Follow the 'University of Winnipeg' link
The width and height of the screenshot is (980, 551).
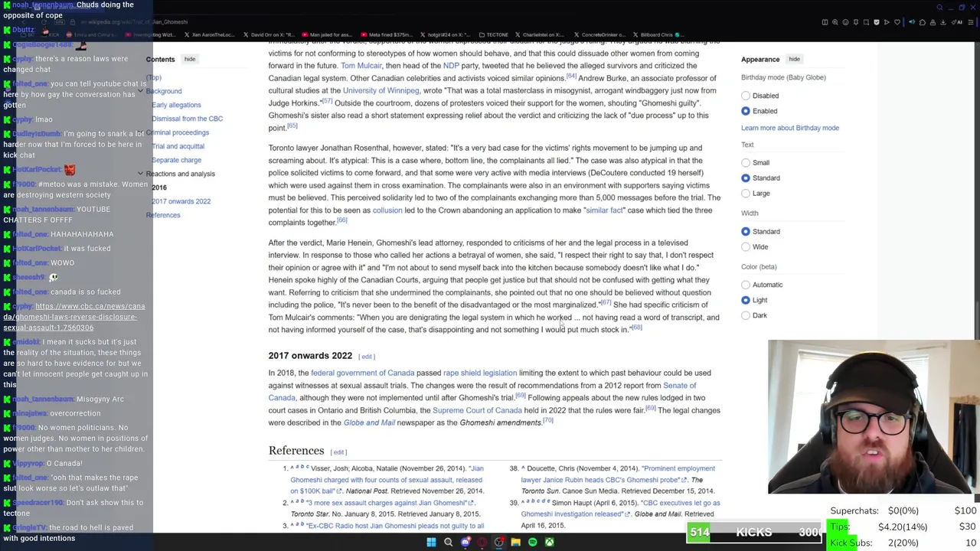coord(381,90)
